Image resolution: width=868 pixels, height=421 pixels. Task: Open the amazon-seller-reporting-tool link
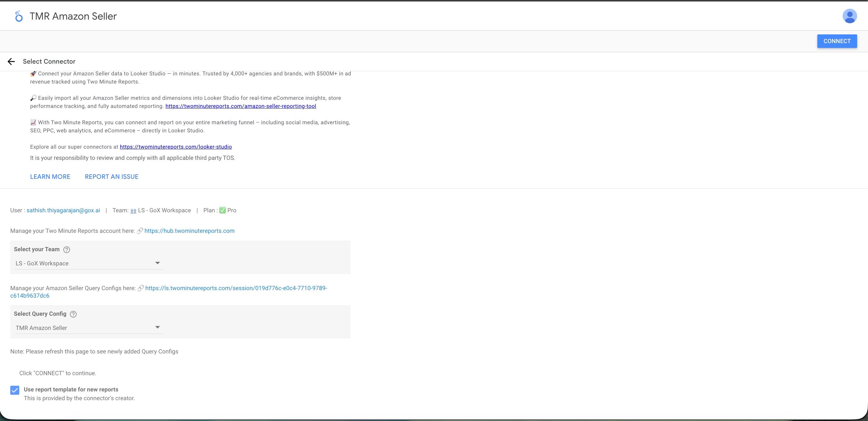coord(240,106)
